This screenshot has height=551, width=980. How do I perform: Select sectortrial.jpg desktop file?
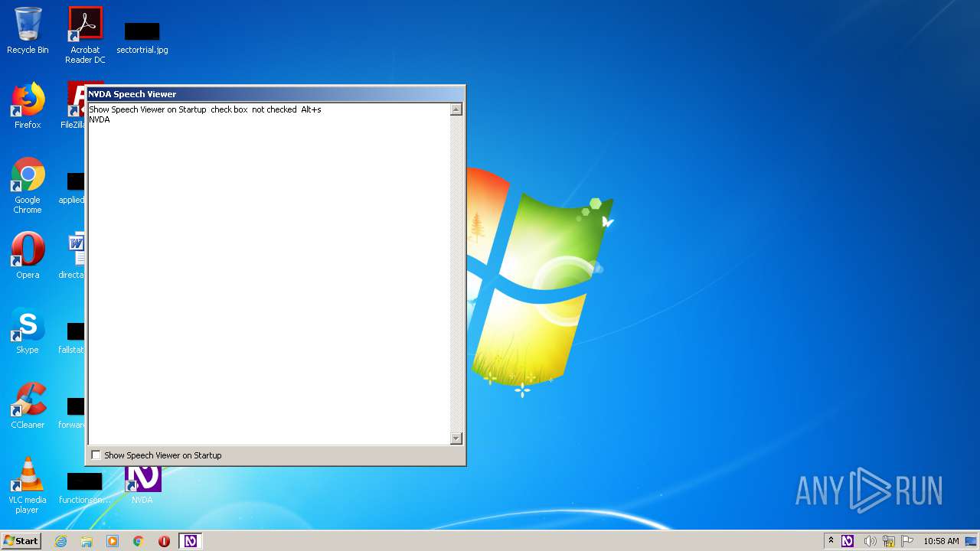[x=142, y=38]
